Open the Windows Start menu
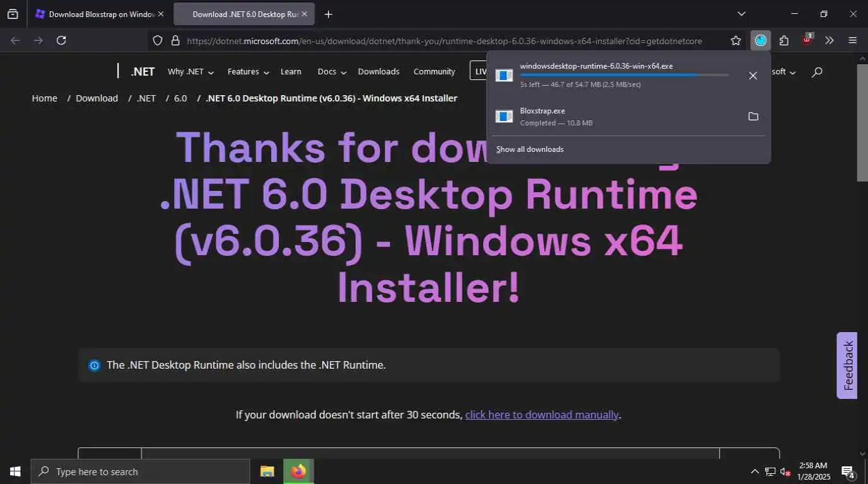868x484 pixels. 15,471
